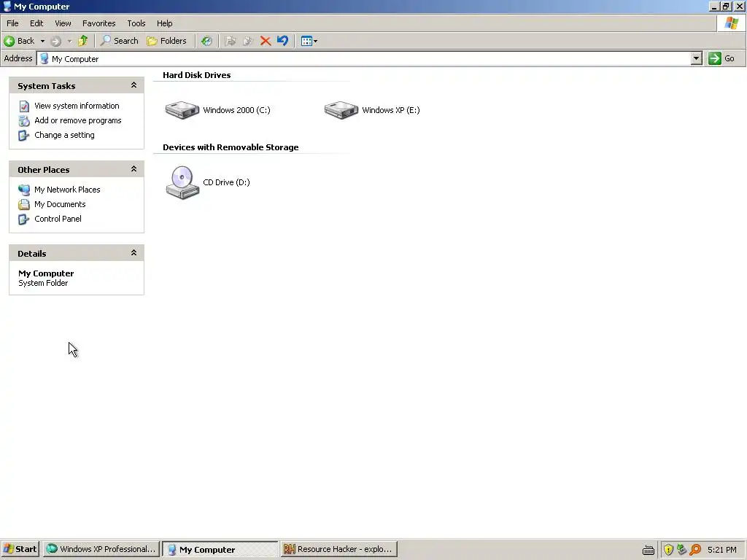Screen dimensions: 747x560
Task: Click the keyboard icon in the taskbar
Action: (x=649, y=550)
